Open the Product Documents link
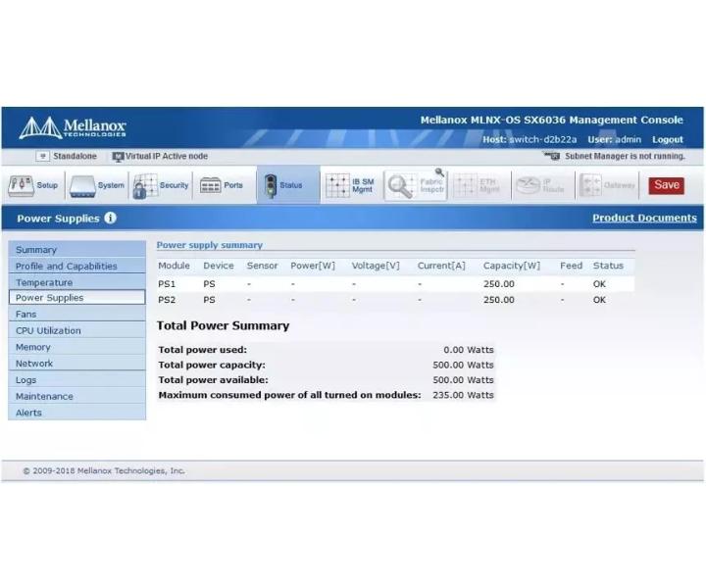The height and width of the screenshot is (588, 706). [644, 218]
